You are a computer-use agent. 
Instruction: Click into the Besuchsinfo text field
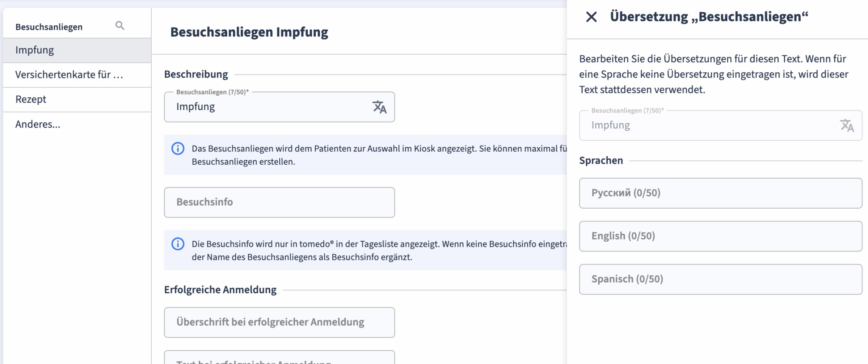coord(279,202)
